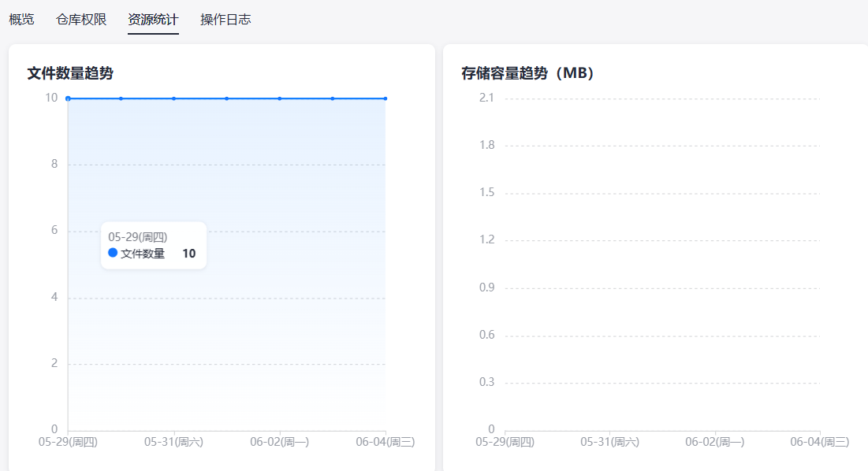868x471 pixels.
Task: Click the tooltip value 10
Action: tap(188, 253)
